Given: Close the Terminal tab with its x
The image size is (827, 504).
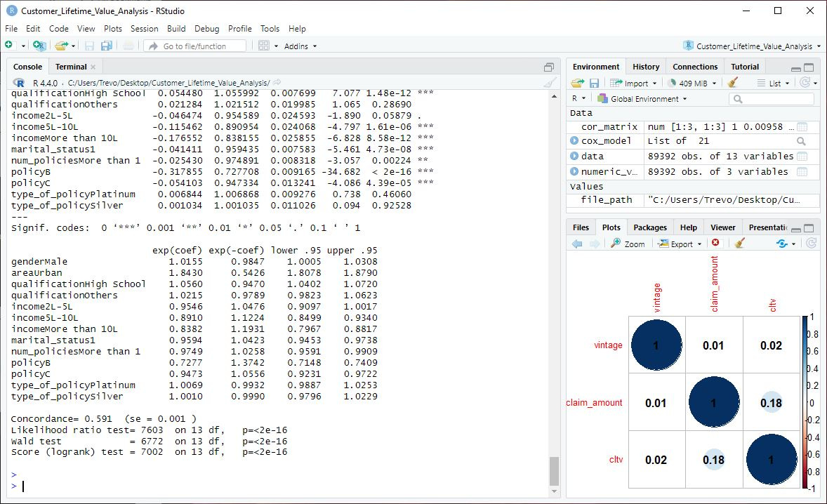Looking at the screenshot, I should [x=93, y=67].
